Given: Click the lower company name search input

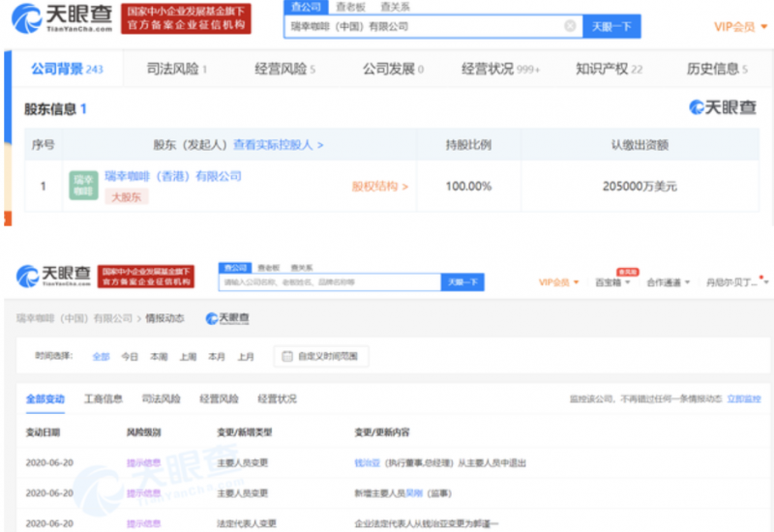Looking at the screenshot, I should click(x=330, y=282).
